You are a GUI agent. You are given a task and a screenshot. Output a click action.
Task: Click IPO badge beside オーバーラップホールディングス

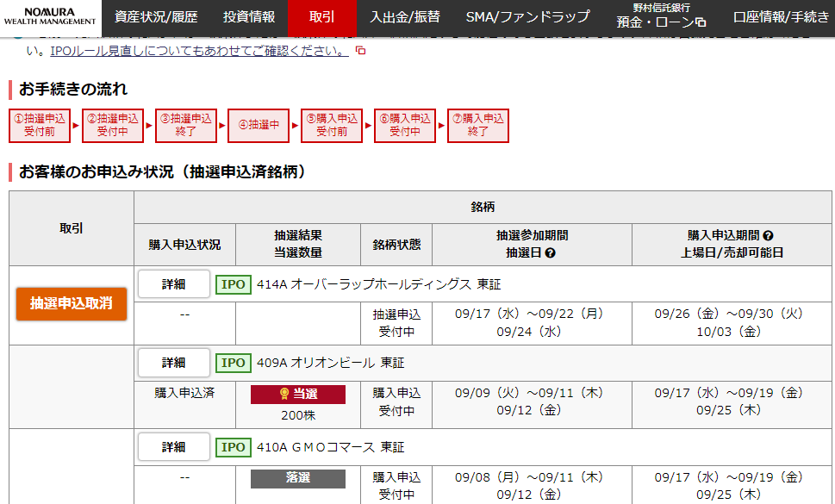coord(233,284)
